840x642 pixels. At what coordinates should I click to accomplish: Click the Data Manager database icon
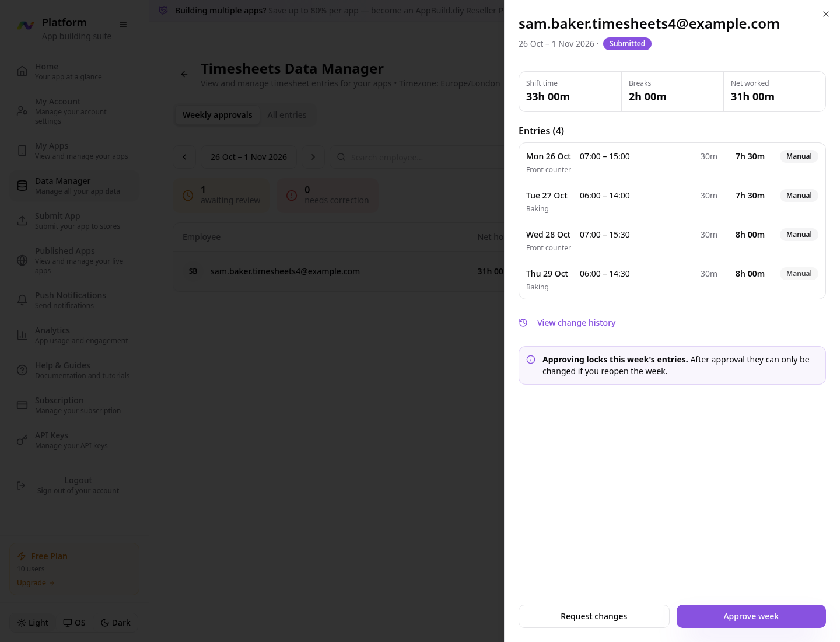[x=22, y=186]
